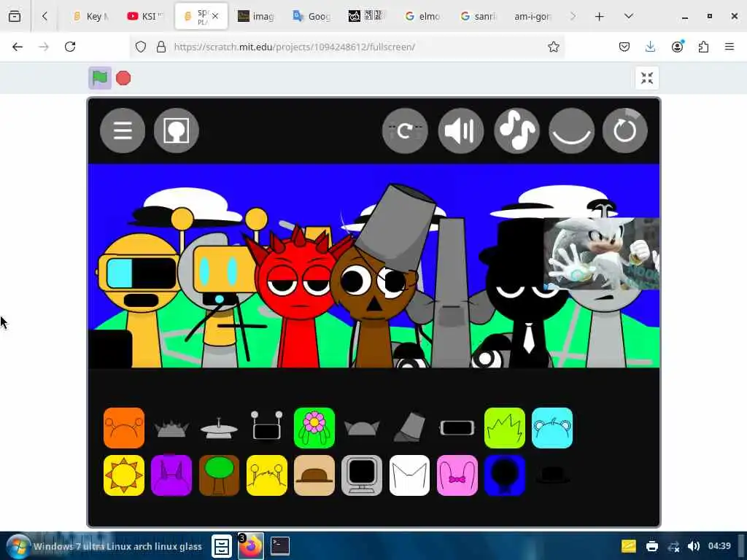The height and width of the screenshot is (560, 747).
Task: Click the scratch.mit.edu address bar
Action: click(x=347, y=47)
